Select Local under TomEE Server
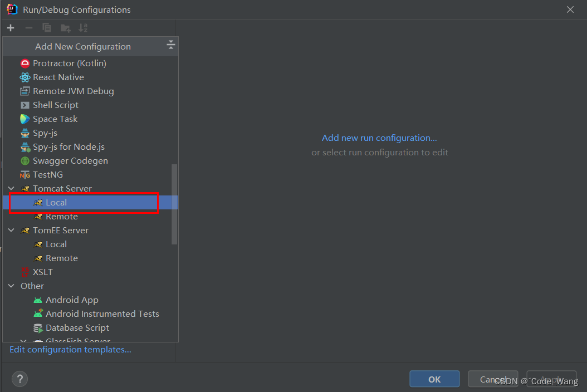This screenshot has height=392, width=587. tap(90, 244)
